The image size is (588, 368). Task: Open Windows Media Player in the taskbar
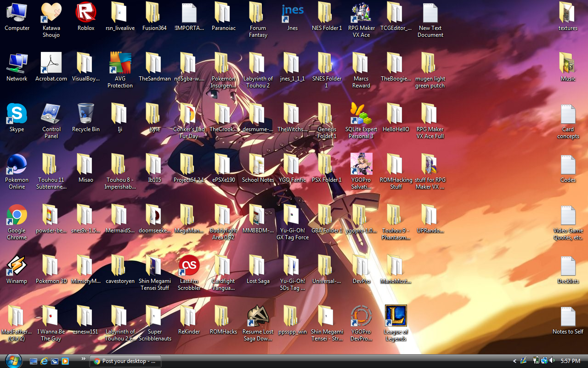click(66, 361)
